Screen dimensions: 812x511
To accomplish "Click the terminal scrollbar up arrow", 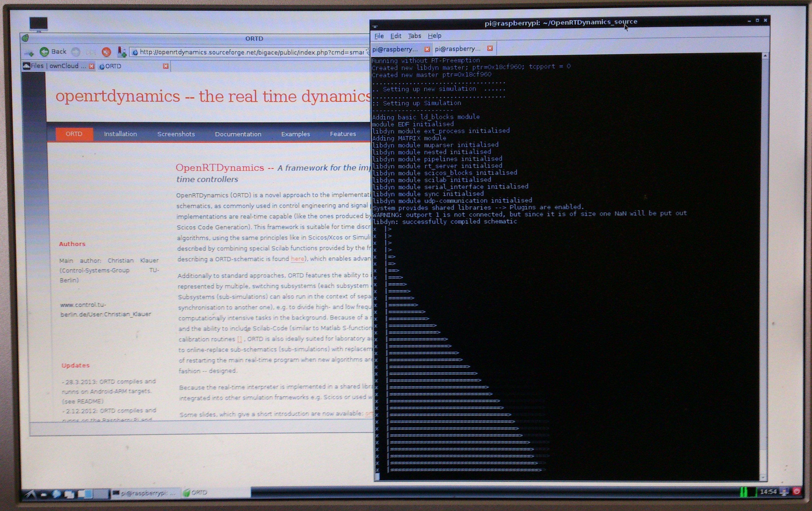I will (765, 56).
